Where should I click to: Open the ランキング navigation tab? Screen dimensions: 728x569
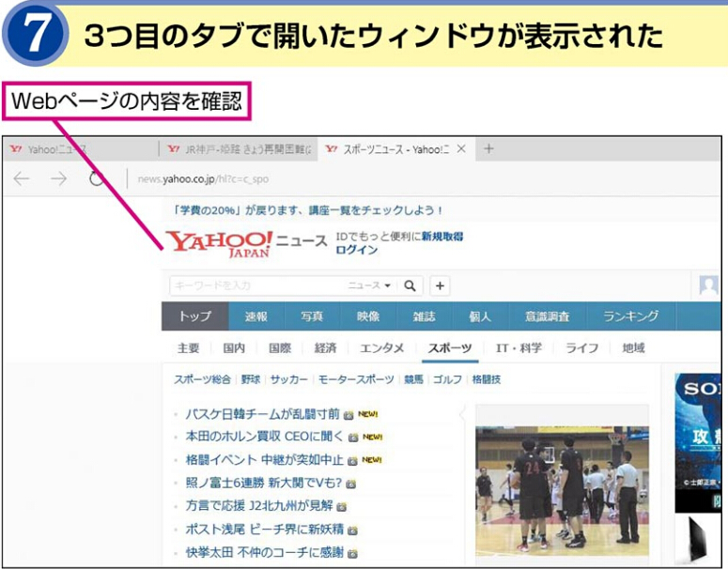pos(631,316)
